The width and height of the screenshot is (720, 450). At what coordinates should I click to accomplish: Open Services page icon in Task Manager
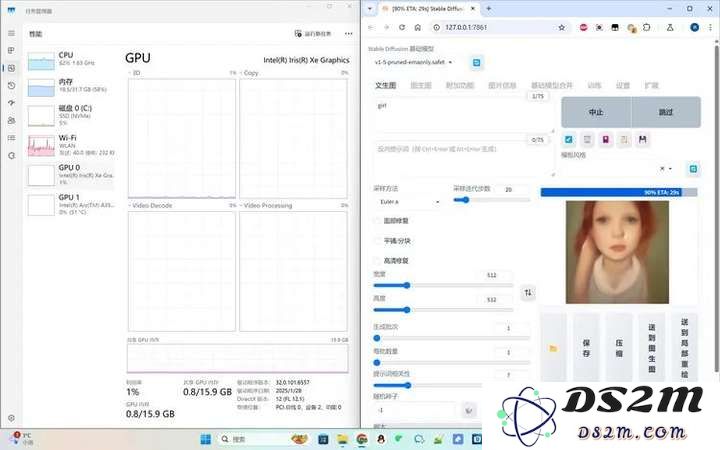[x=11, y=156]
